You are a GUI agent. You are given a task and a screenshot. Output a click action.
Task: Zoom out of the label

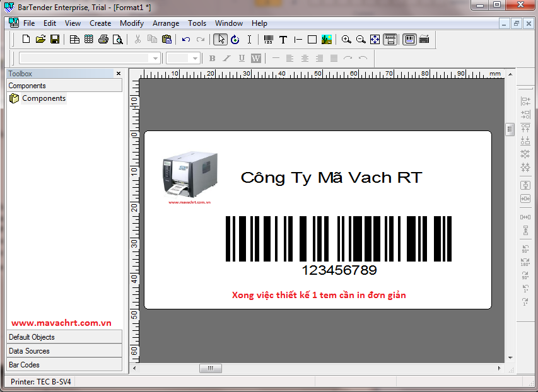[361, 39]
